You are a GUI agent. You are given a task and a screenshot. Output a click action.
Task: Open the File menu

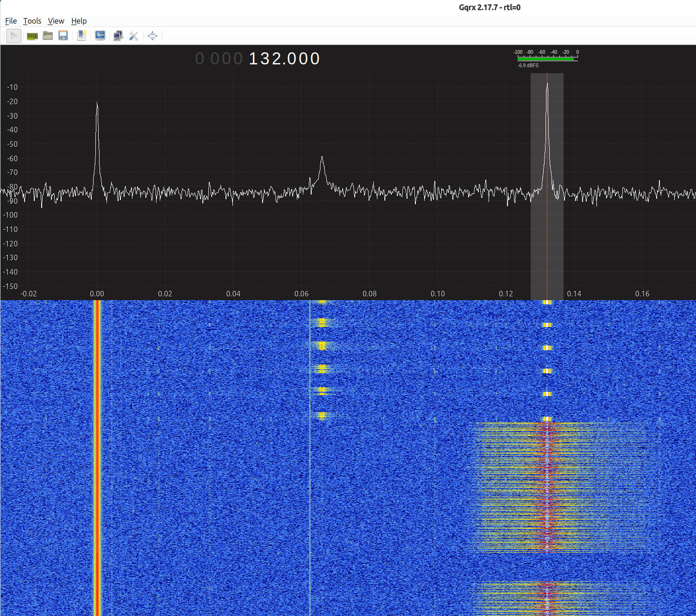11,21
